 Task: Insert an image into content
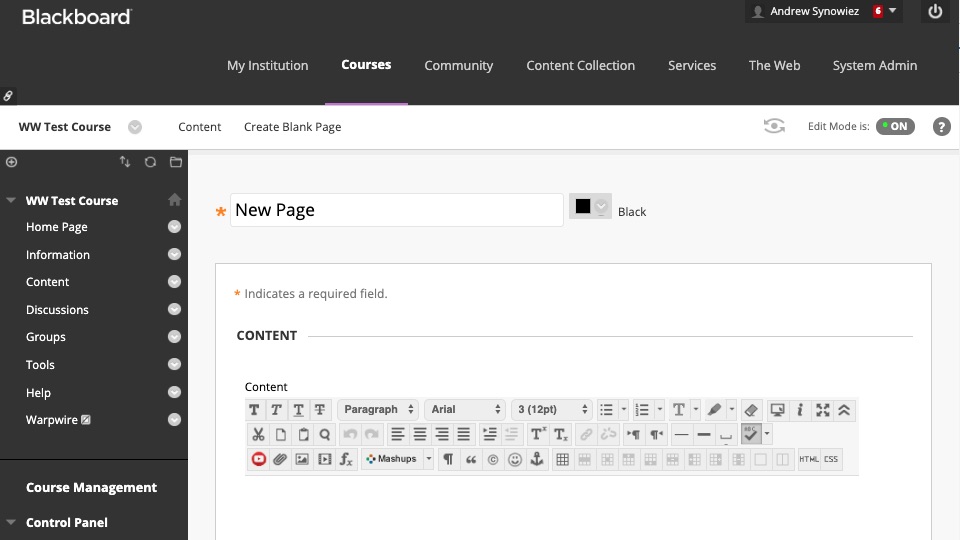[x=302, y=459]
